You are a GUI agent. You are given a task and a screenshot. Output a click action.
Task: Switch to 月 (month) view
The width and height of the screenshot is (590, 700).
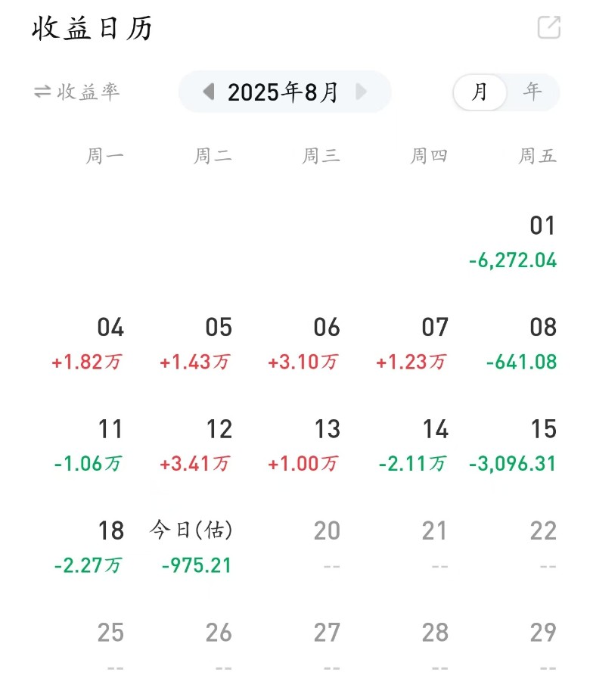[480, 92]
